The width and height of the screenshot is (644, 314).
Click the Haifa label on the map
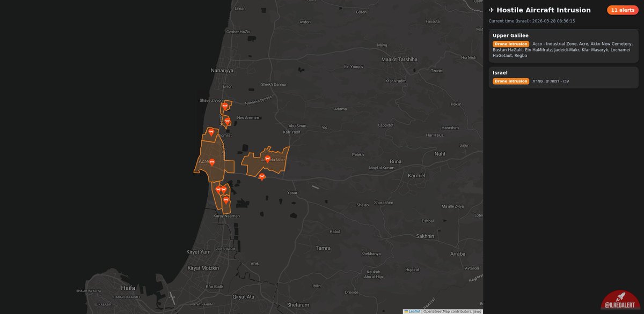click(128, 288)
